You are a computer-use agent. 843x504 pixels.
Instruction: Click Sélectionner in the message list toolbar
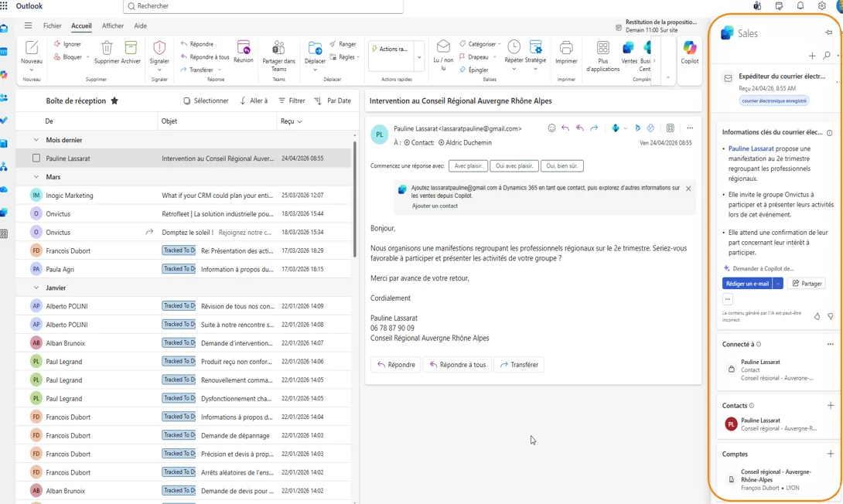[x=206, y=100]
